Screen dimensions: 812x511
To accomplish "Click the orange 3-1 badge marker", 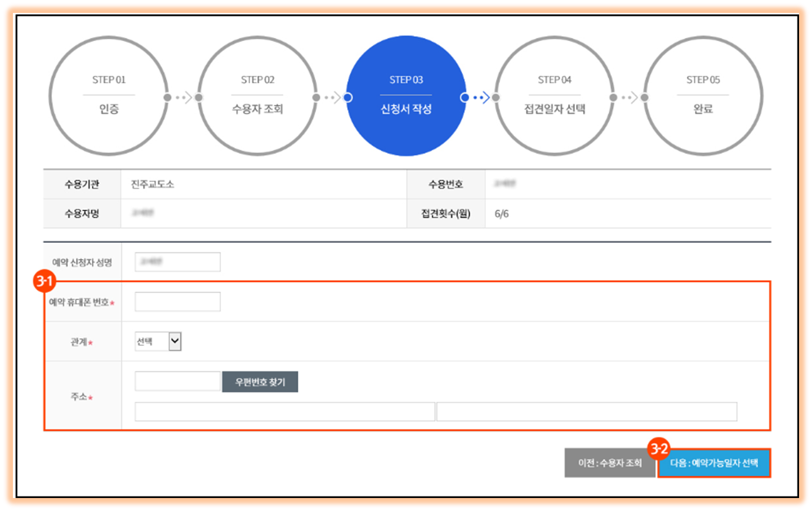I will (x=44, y=282).
